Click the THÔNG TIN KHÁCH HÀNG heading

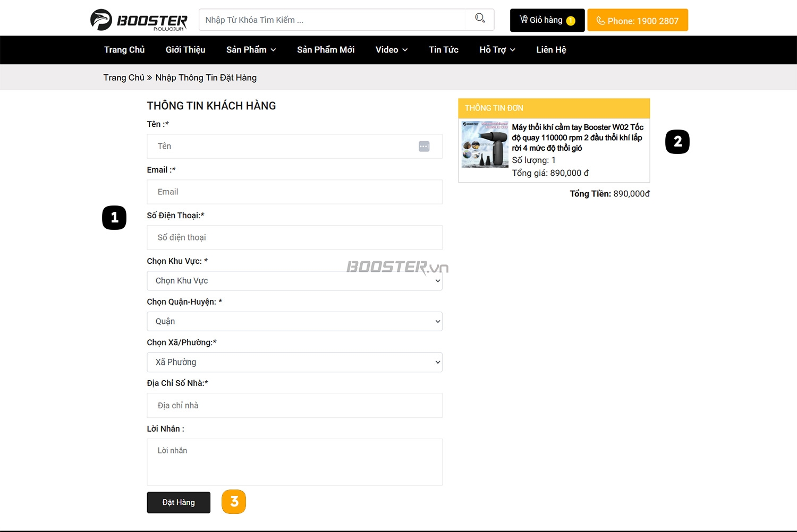[211, 106]
